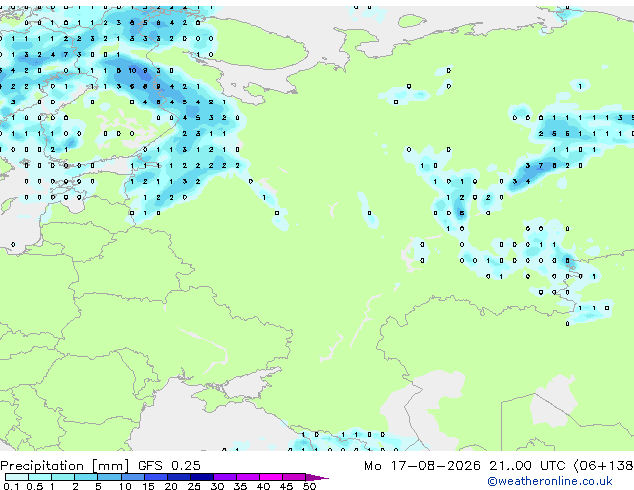Click the '0.1' legend scale label

click(11, 486)
